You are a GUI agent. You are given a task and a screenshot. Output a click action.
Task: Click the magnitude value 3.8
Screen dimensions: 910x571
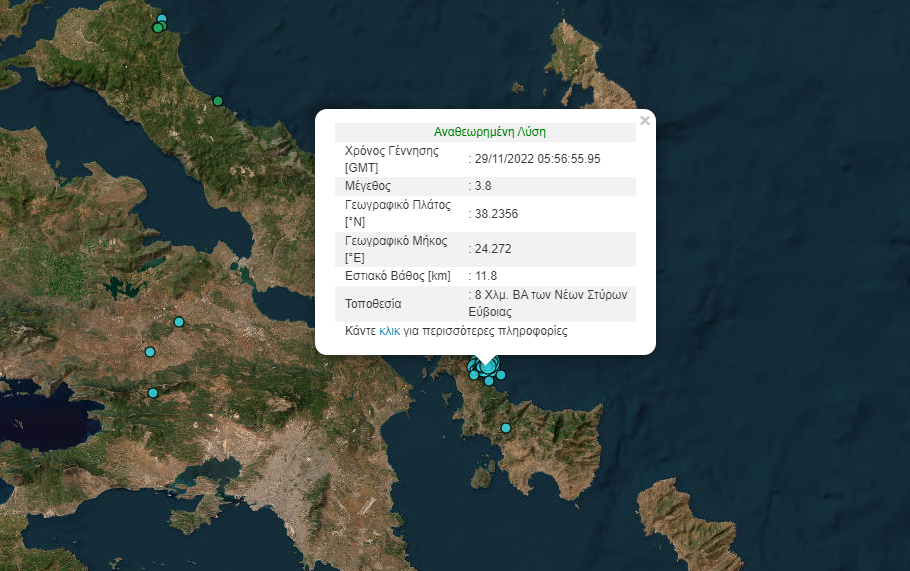tap(482, 186)
